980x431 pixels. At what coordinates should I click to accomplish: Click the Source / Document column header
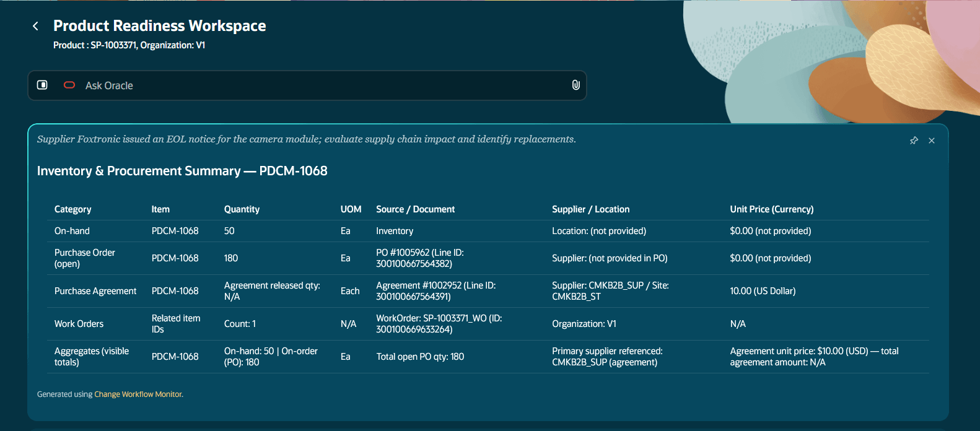tap(416, 209)
